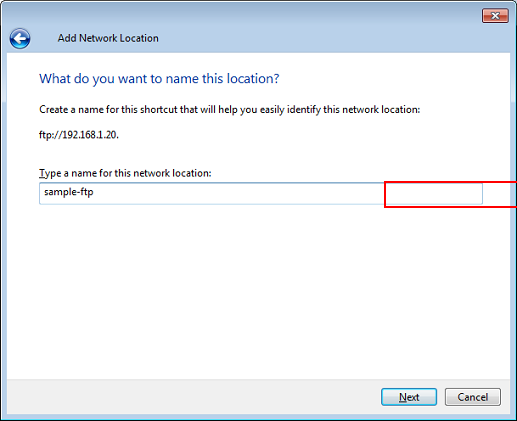Click the blue naming question heading
Viewport: 517px width, 421px height.
click(159, 79)
